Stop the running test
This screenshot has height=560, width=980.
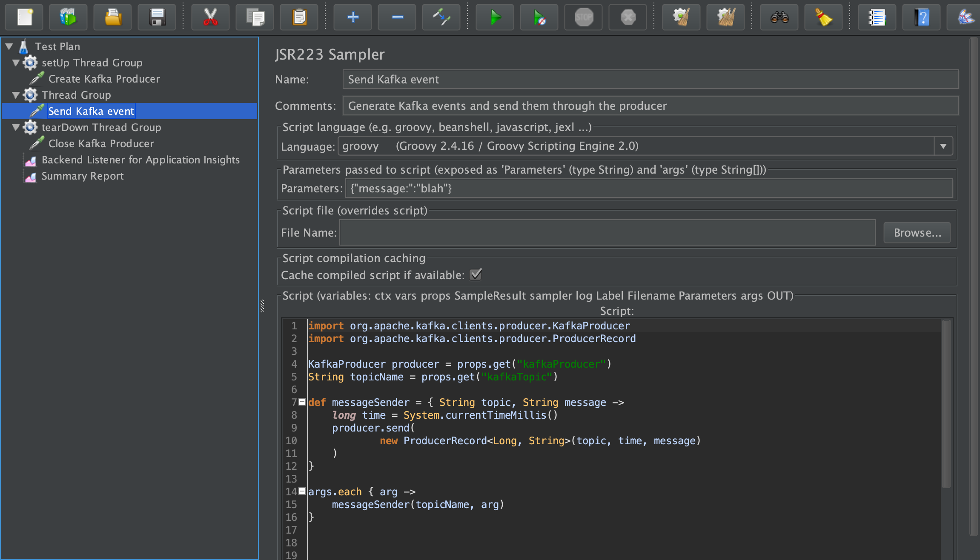[x=583, y=17]
